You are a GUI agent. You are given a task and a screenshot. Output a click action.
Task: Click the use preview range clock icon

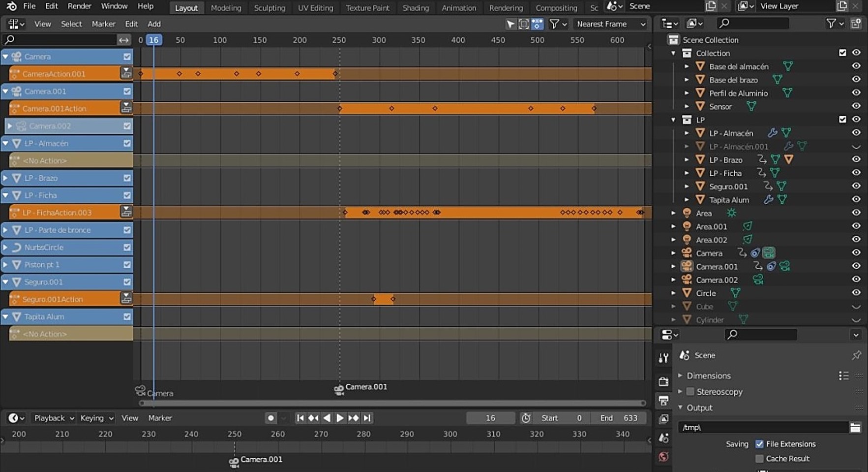526,418
